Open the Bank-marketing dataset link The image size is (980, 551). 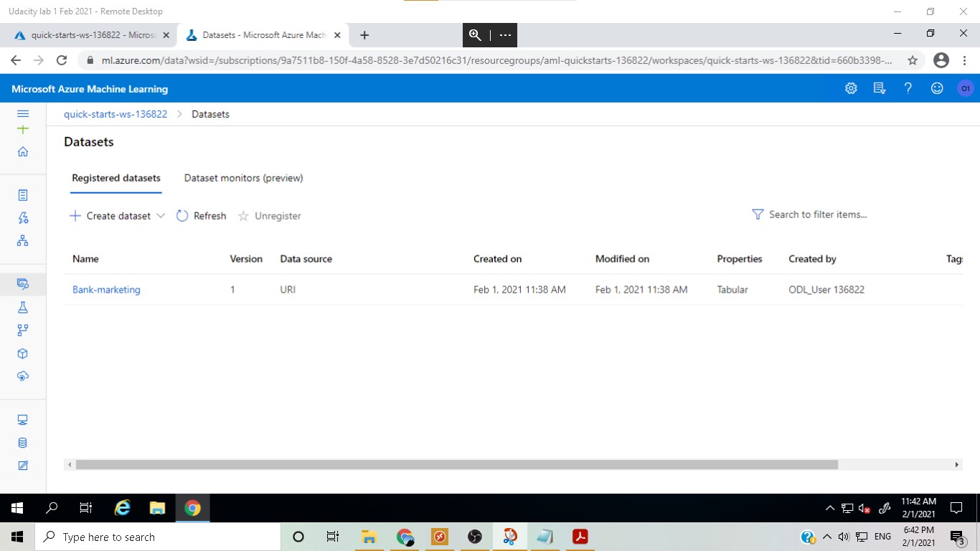106,290
